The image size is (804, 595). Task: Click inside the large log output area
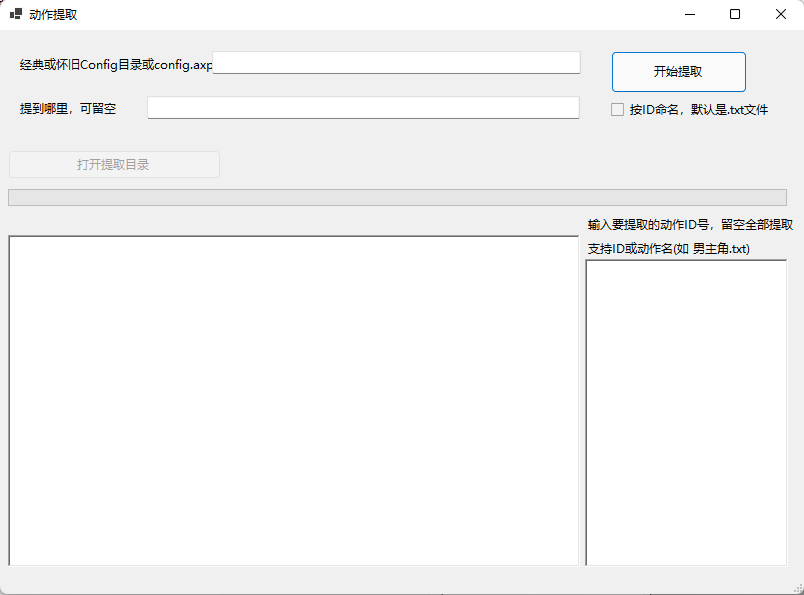pos(293,400)
